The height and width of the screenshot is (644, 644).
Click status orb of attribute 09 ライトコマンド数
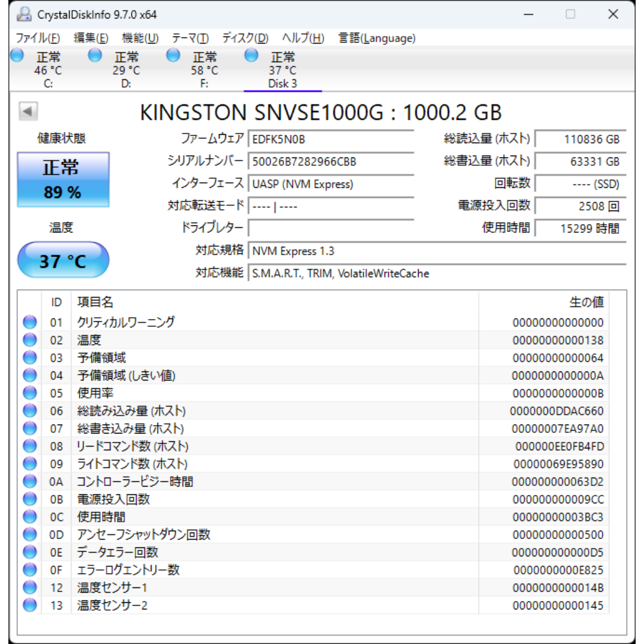click(x=30, y=463)
